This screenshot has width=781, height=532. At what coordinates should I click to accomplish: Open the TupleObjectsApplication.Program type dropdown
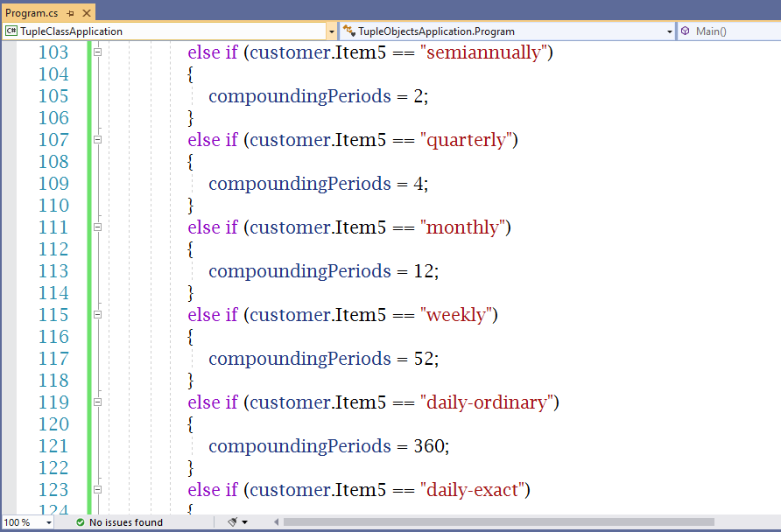670,31
